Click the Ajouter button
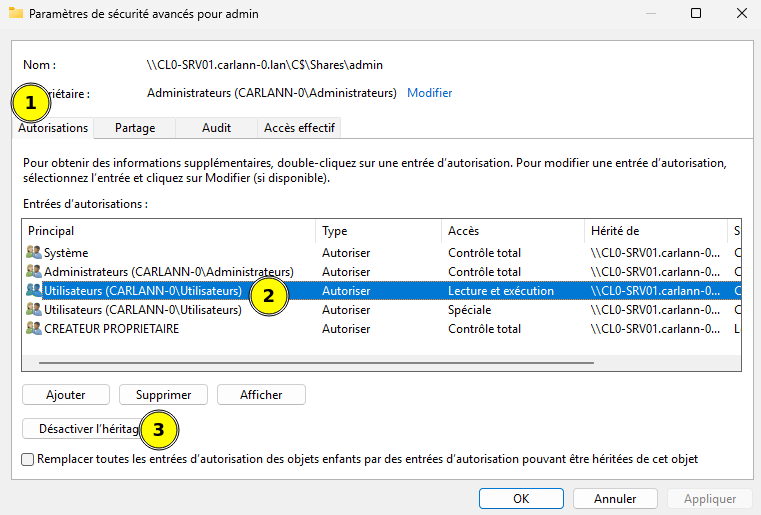 (66, 395)
